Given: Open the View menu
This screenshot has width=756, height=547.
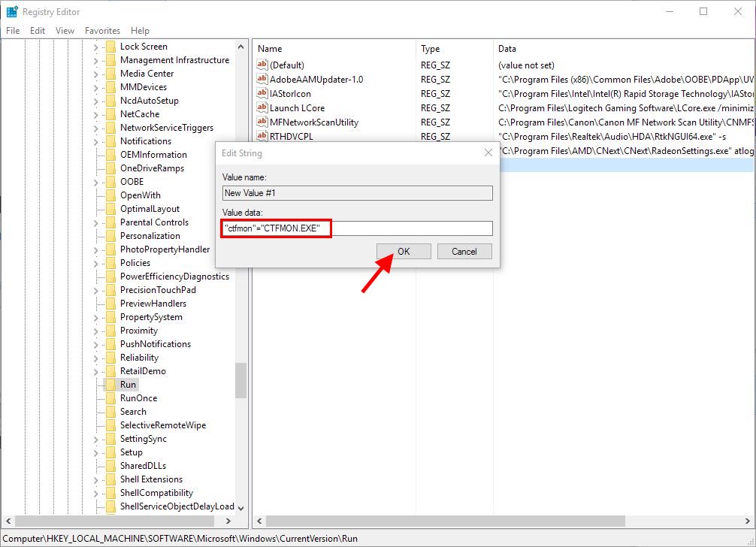Looking at the screenshot, I should pos(64,31).
